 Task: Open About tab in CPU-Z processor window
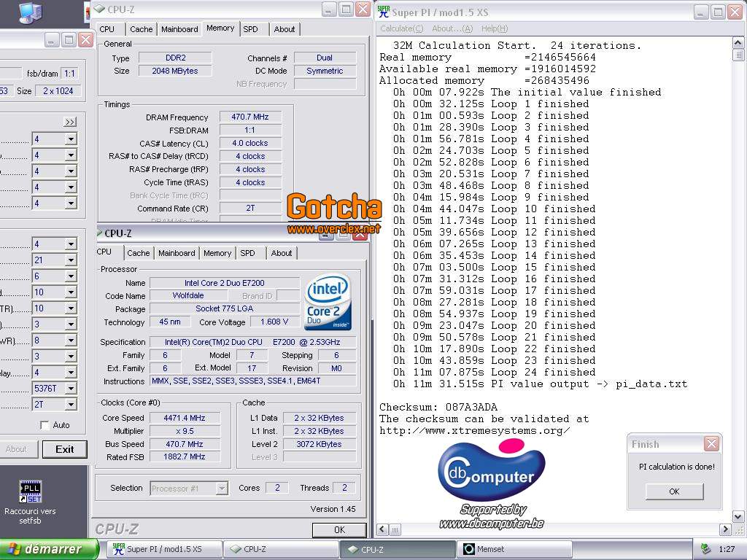[282, 253]
